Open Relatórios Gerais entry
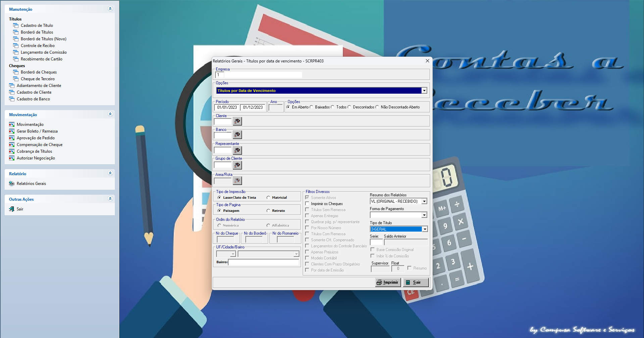644x338 pixels. [31, 184]
